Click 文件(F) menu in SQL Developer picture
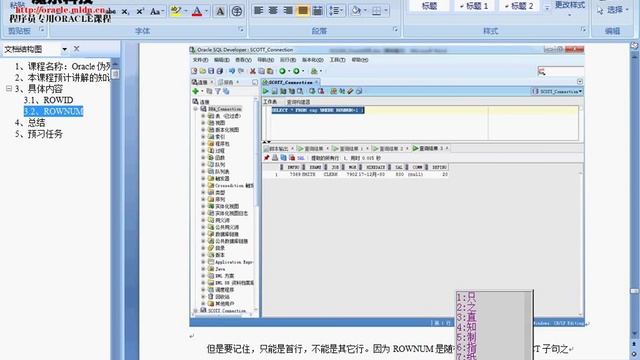The height and width of the screenshot is (360, 640). 200,60
